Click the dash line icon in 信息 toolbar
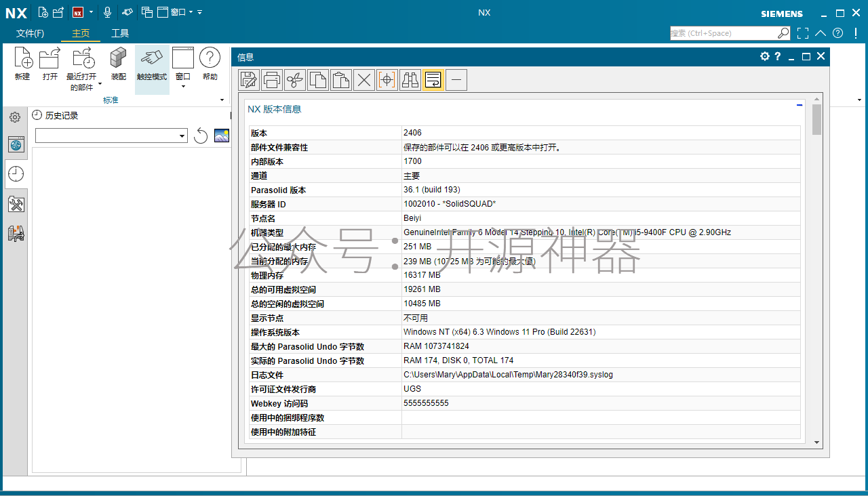The image size is (868, 496). [456, 80]
